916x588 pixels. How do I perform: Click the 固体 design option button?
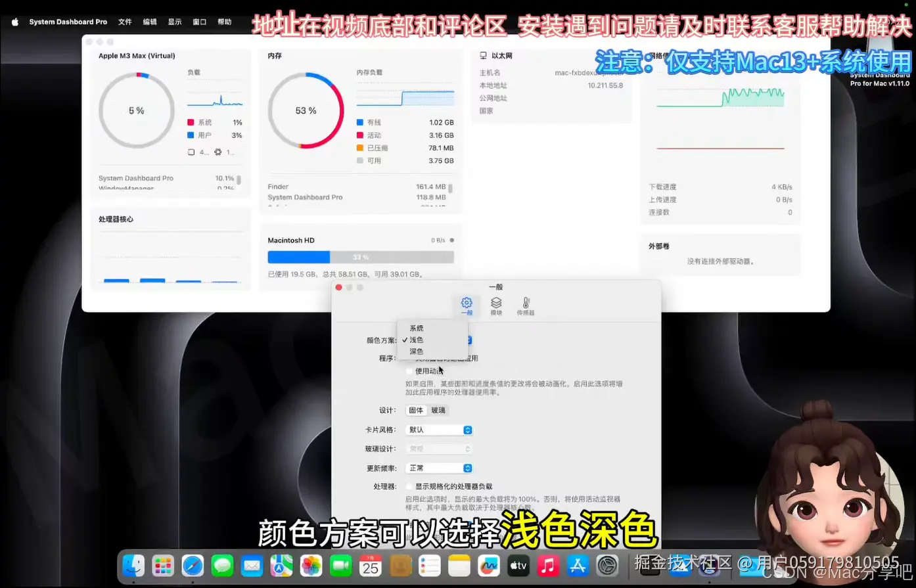415,410
